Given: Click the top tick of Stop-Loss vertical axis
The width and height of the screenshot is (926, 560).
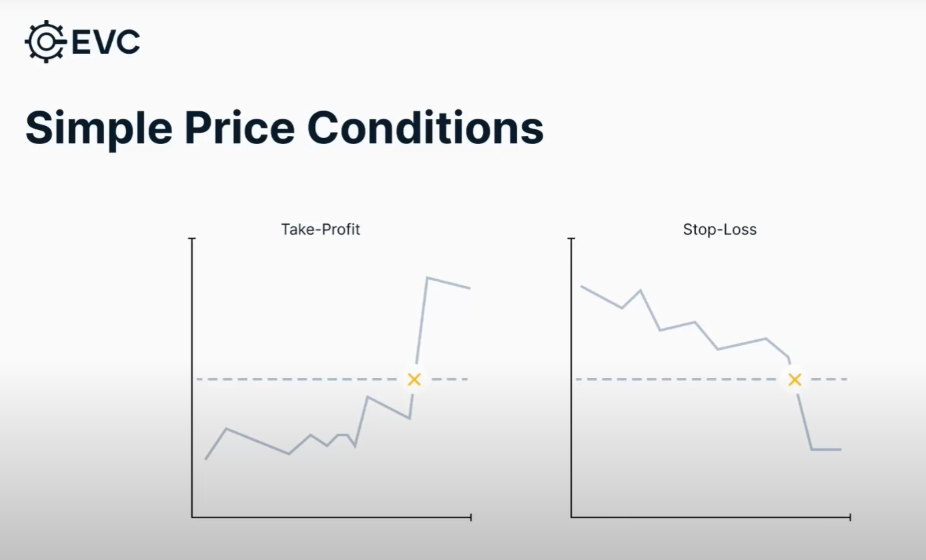Looking at the screenshot, I should tap(572, 238).
